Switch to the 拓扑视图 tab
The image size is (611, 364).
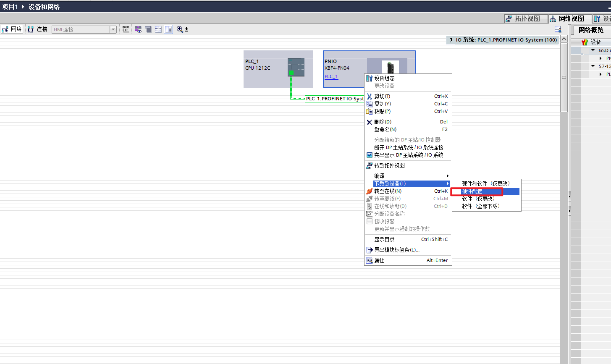526,19
